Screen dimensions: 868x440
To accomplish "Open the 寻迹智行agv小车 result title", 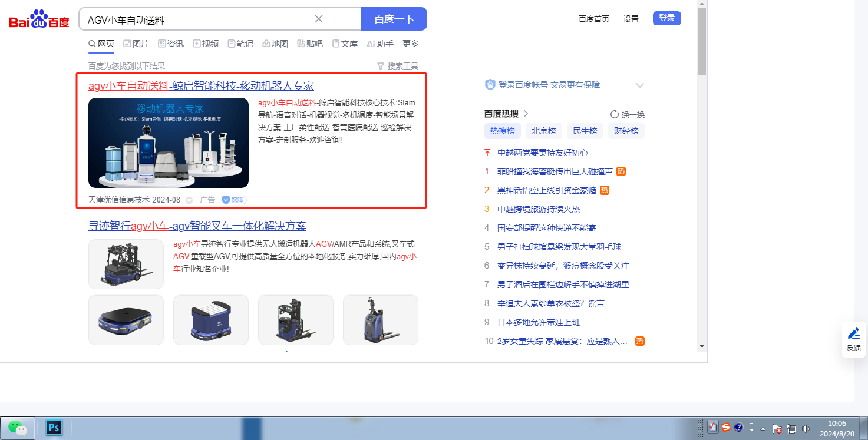I will coord(197,226).
